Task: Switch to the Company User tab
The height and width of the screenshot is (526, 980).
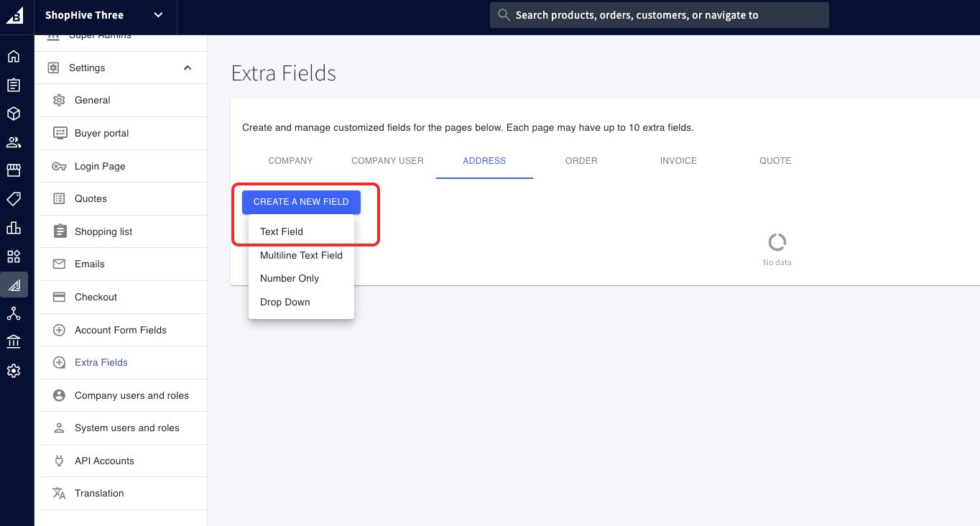Action: click(387, 161)
